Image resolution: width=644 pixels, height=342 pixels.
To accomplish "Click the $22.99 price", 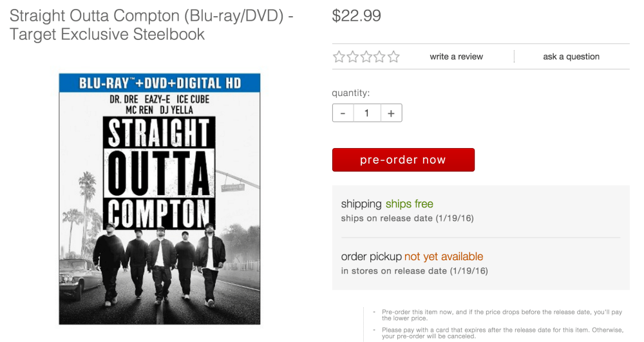I will [356, 16].
